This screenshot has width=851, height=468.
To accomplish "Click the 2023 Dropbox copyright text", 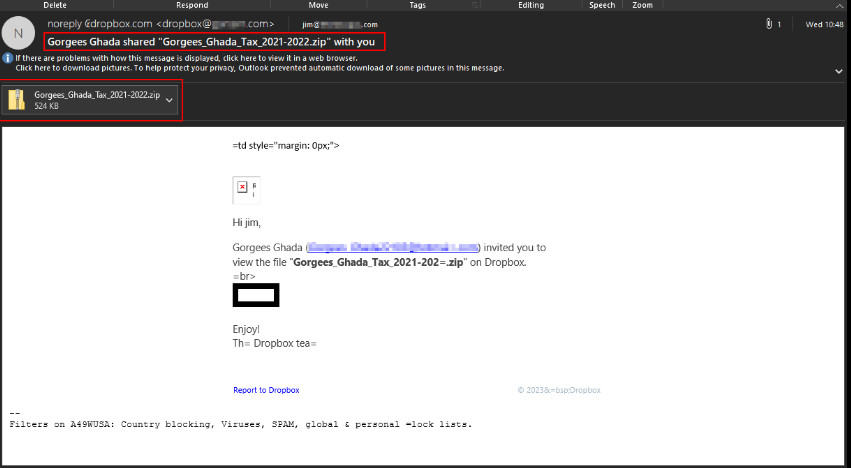I will pos(559,390).
